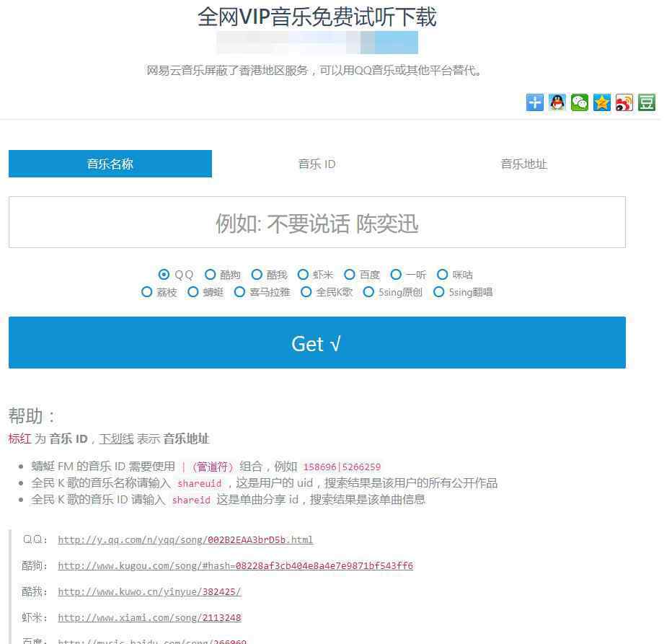Share to WeChat using green icon

tap(580, 102)
